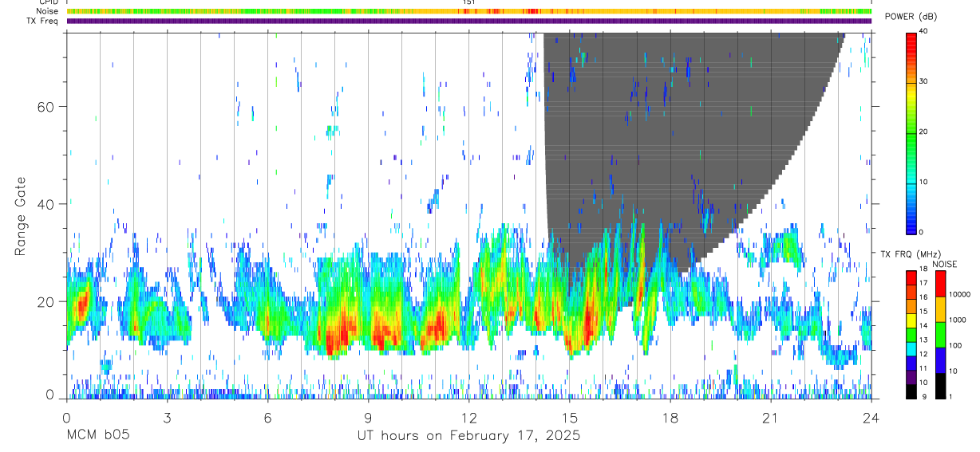The width and height of the screenshot is (980, 452).
Task: Click the purple TX Freq strip
Action: coord(469,21)
